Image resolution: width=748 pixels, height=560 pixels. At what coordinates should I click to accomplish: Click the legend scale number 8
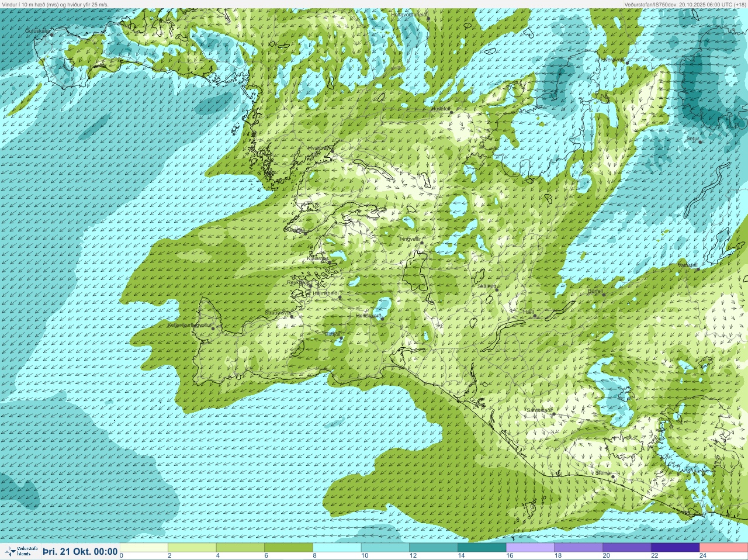[314, 556]
